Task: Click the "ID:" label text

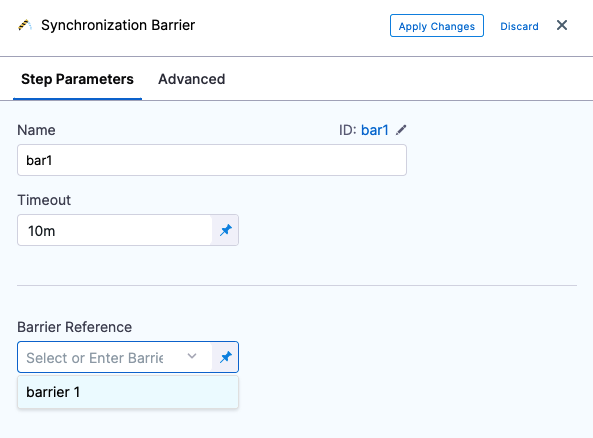Action: (348, 130)
